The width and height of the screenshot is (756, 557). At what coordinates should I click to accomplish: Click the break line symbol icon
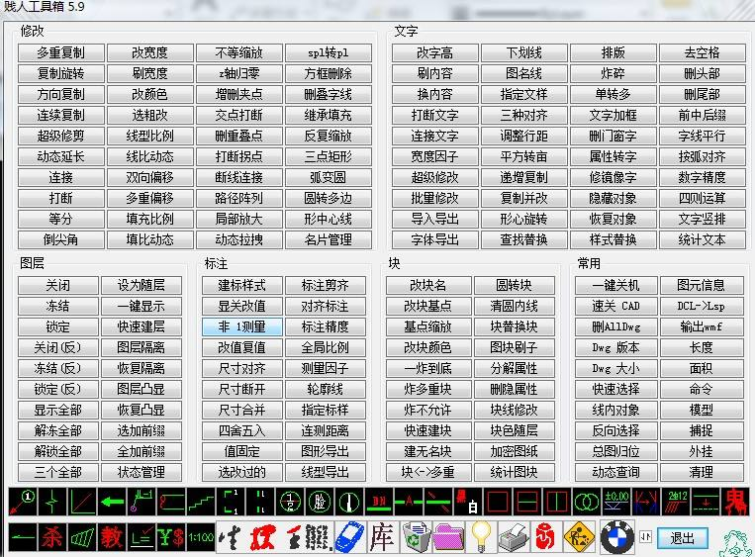pos(52,502)
